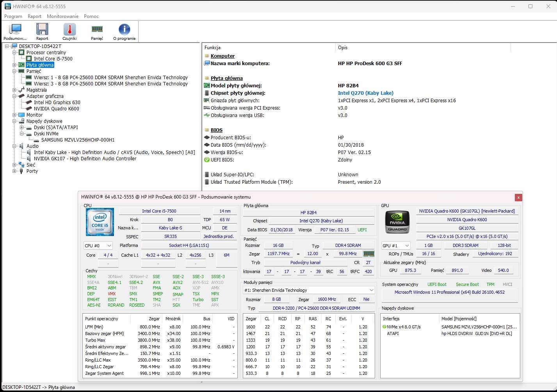The height and width of the screenshot is (392, 557).
Task: Click the Turbo Max row
Action: tap(160, 340)
